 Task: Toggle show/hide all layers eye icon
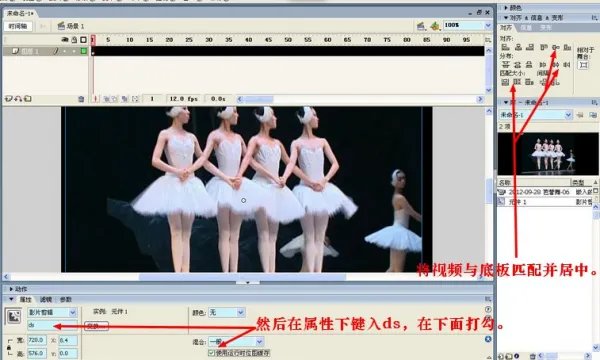[x=65, y=39]
